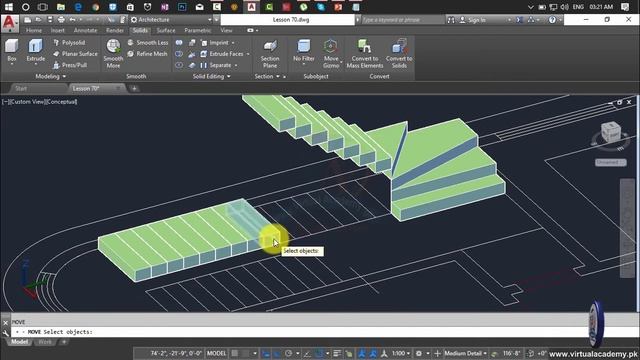Screen dimensions: 640x360
Task: Switch to the Surface ribbon tab
Action: 166,31
